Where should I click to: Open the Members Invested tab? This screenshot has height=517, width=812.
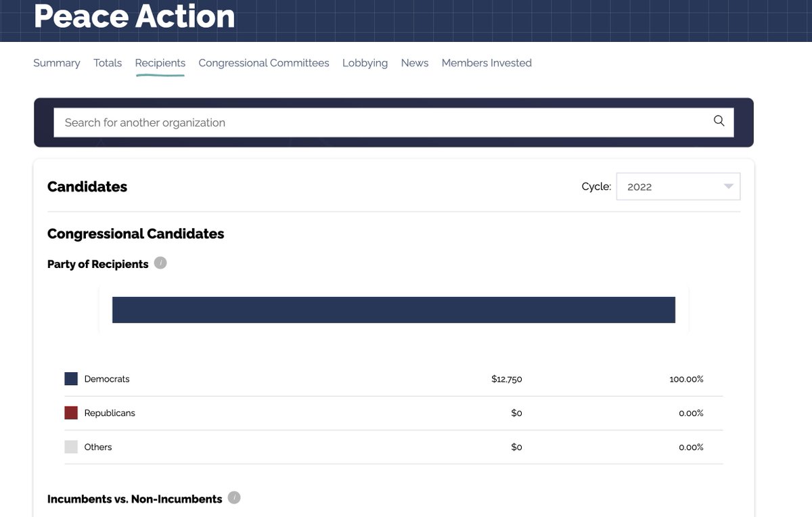click(487, 63)
